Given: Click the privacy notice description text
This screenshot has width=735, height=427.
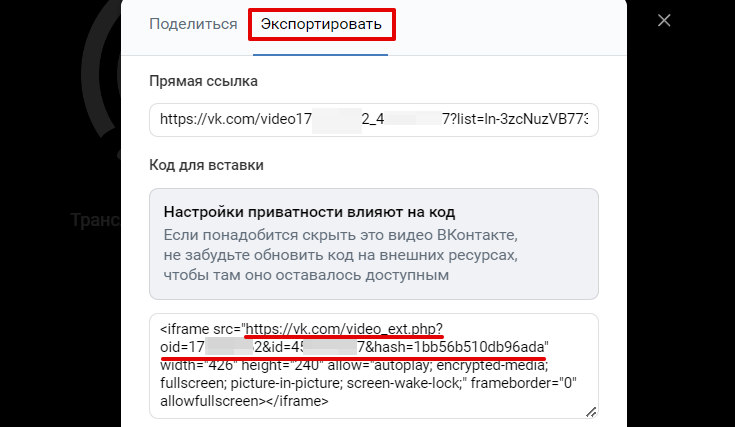Looking at the screenshot, I should [x=340, y=254].
